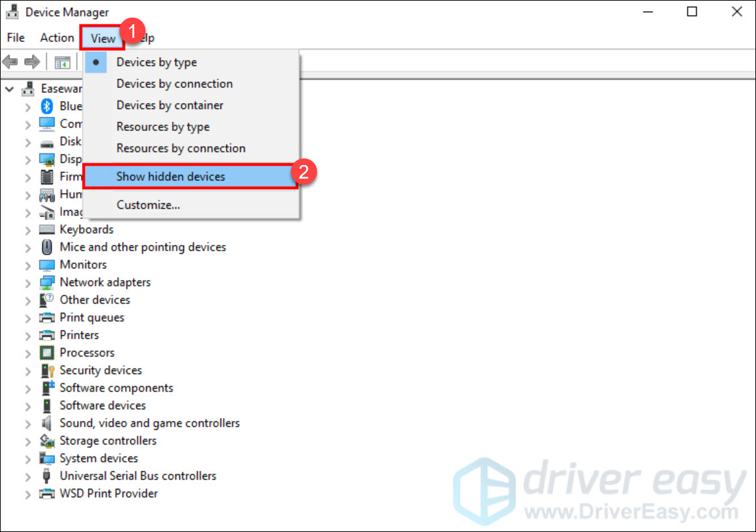Collapse the Easeware root node
The image size is (756, 532).
tap(10, 88)
